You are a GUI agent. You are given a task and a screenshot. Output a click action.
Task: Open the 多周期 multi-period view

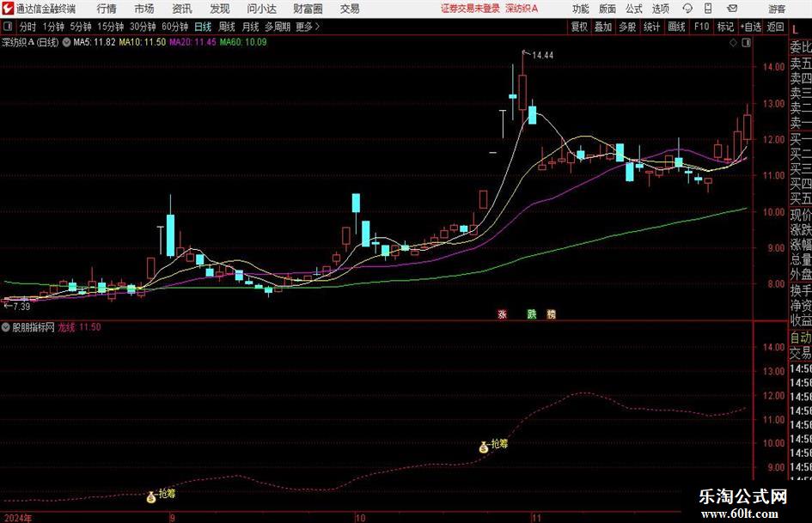(x=277, y=27)
